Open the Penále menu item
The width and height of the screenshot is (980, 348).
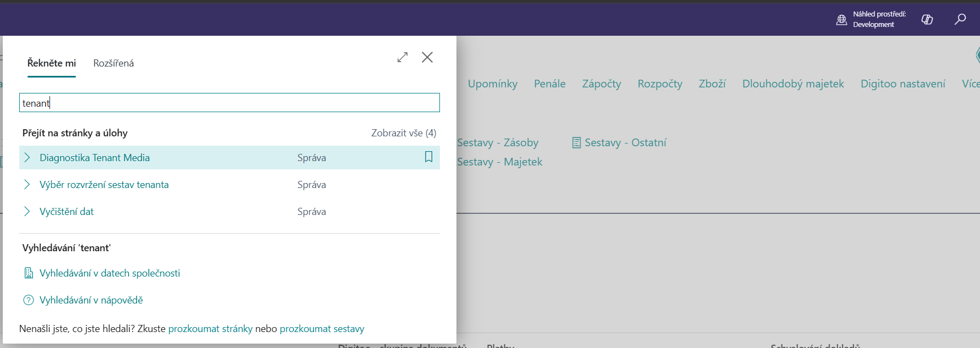(550, 84)
